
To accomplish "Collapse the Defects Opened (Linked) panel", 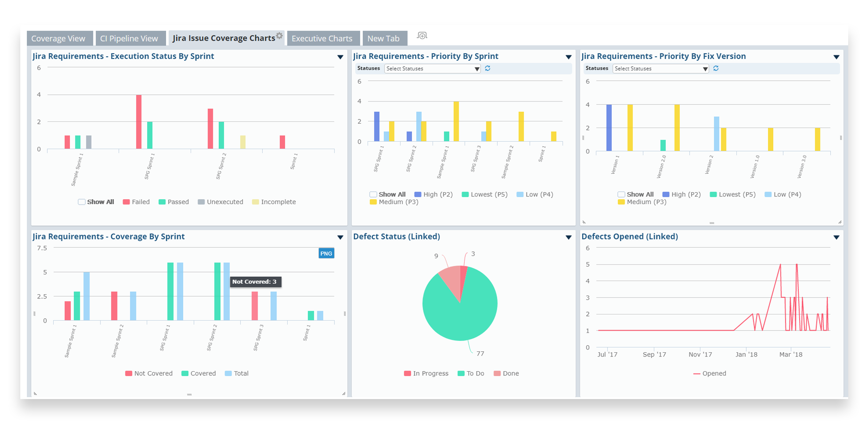I will coord(836,237).
